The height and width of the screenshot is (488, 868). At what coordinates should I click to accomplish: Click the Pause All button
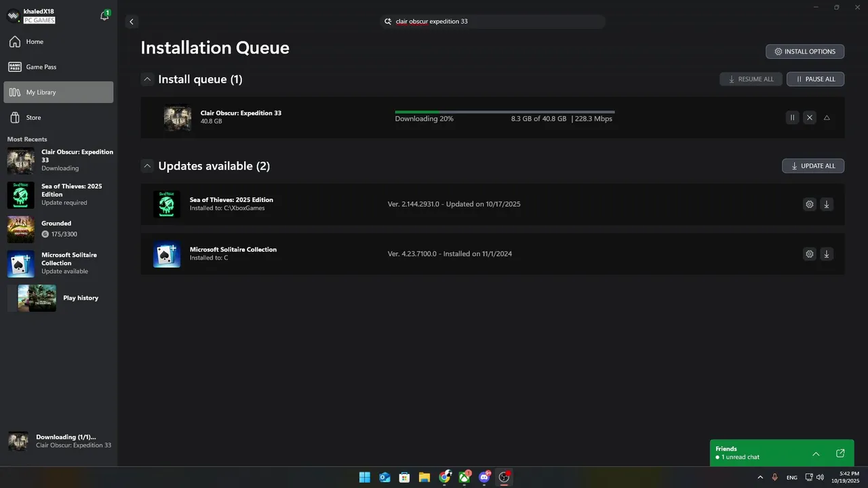click(815, 79)
